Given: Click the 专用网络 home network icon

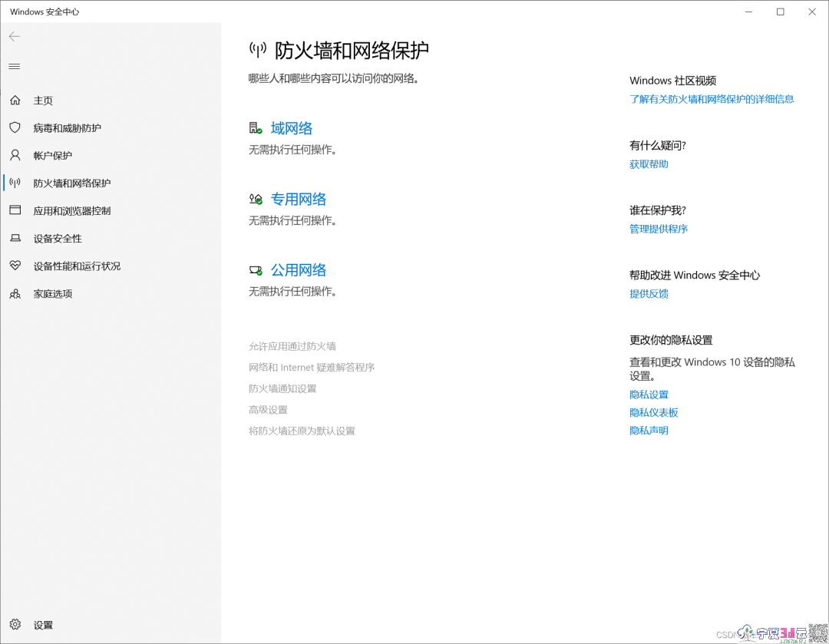Looking at the screenshot, I should point(256,199).
